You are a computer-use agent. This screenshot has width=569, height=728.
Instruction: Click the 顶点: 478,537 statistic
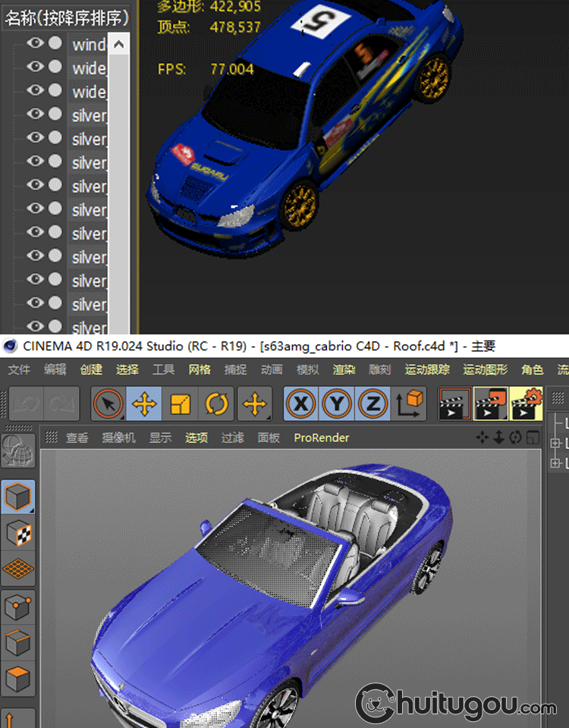(209, 27)
